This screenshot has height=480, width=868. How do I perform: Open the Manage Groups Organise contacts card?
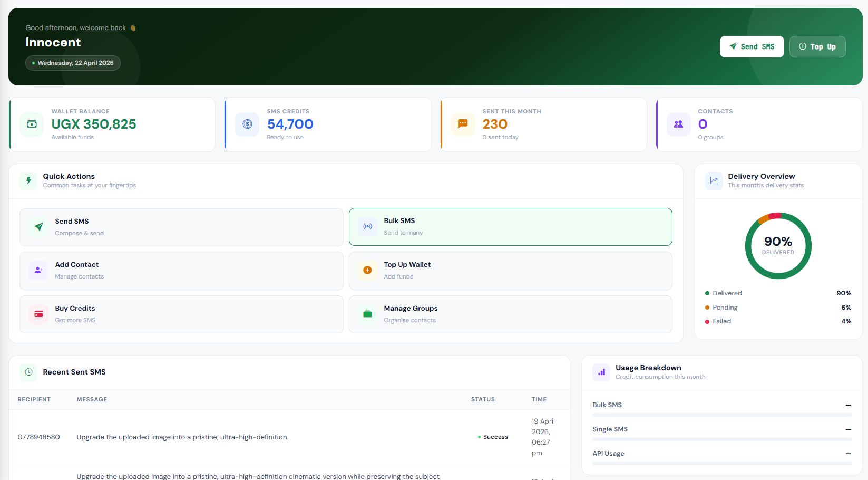click(511, 314)
